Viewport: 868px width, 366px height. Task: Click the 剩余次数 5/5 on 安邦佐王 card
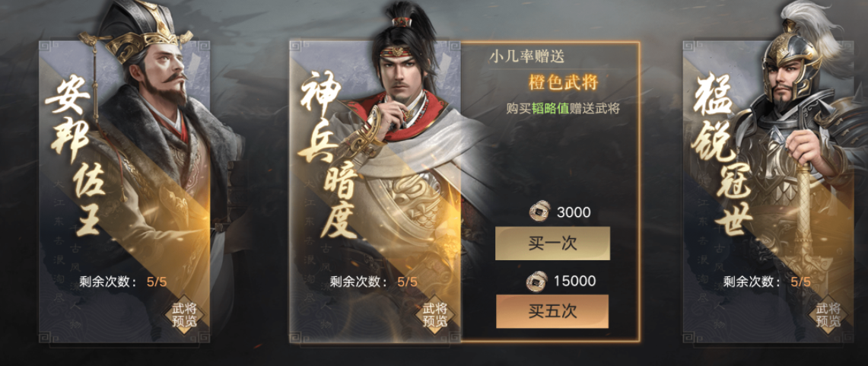tap(124, 282)
